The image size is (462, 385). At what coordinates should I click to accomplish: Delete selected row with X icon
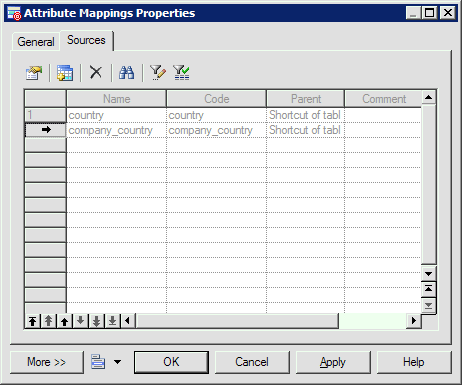pos(96,72)
